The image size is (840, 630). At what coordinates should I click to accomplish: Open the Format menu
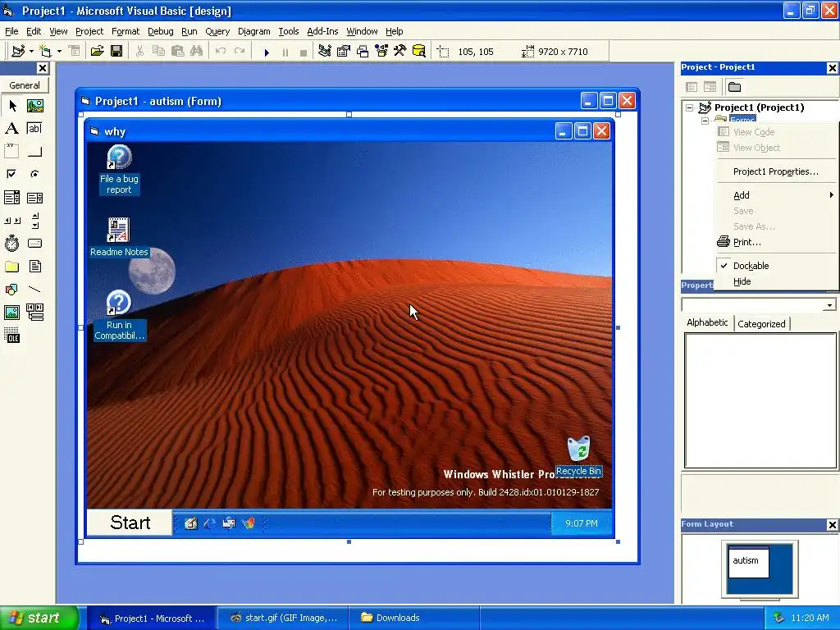click(x=126, y=31)
